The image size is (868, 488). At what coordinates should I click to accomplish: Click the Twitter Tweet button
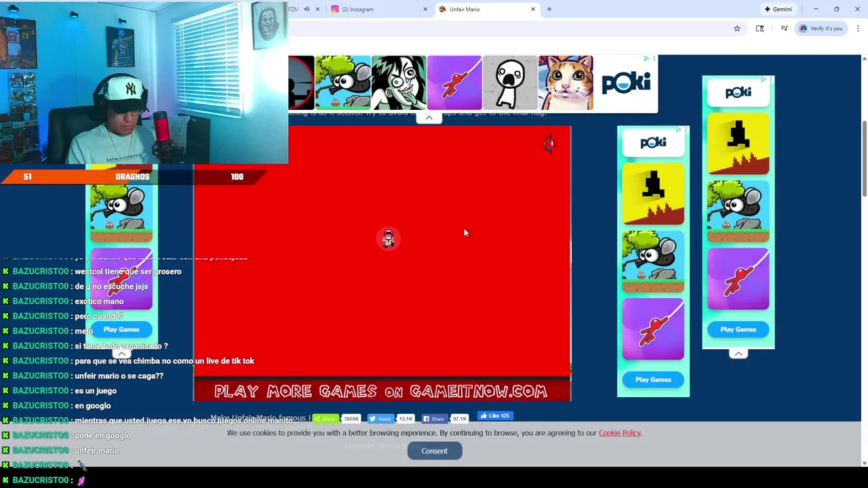coord(381,419)
